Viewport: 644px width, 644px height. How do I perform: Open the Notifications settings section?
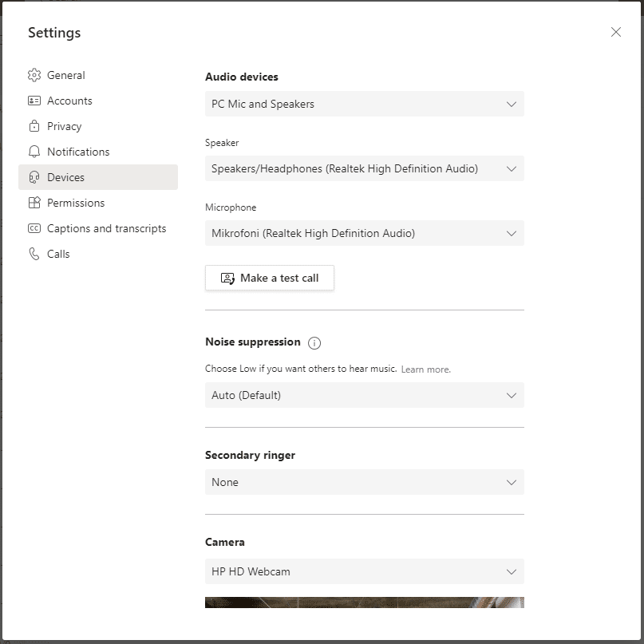click(79, 152)
